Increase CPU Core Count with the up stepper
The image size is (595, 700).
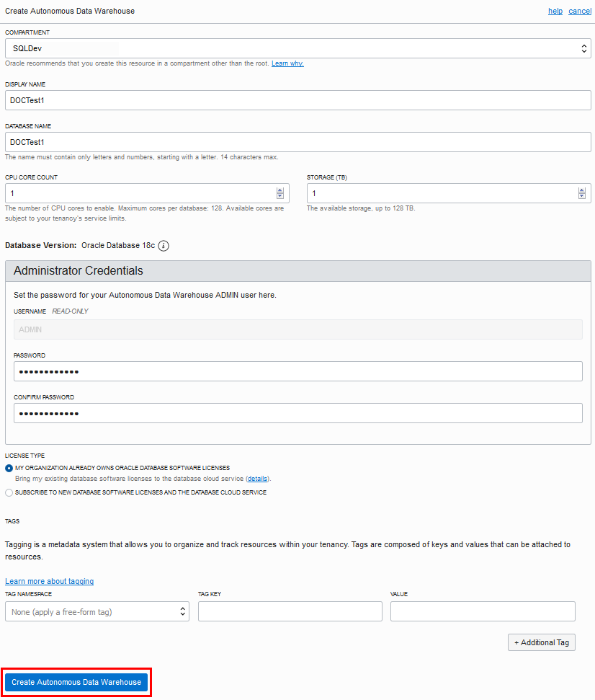[x=280, y=190]
